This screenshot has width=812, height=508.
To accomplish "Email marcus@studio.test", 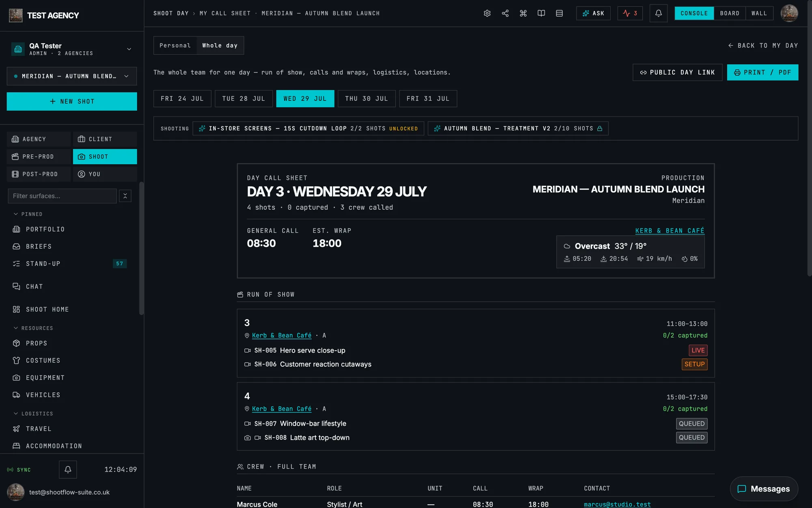I will click(617, 504).
